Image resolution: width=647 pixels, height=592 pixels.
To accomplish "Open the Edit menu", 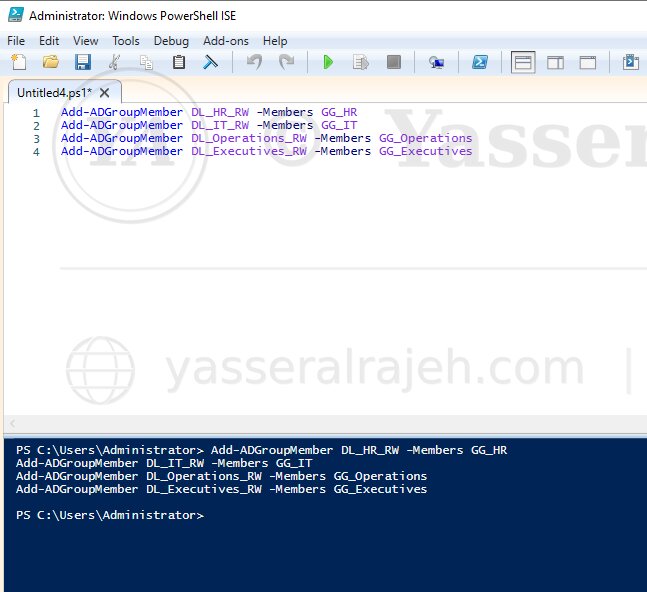I will (49, 41).
